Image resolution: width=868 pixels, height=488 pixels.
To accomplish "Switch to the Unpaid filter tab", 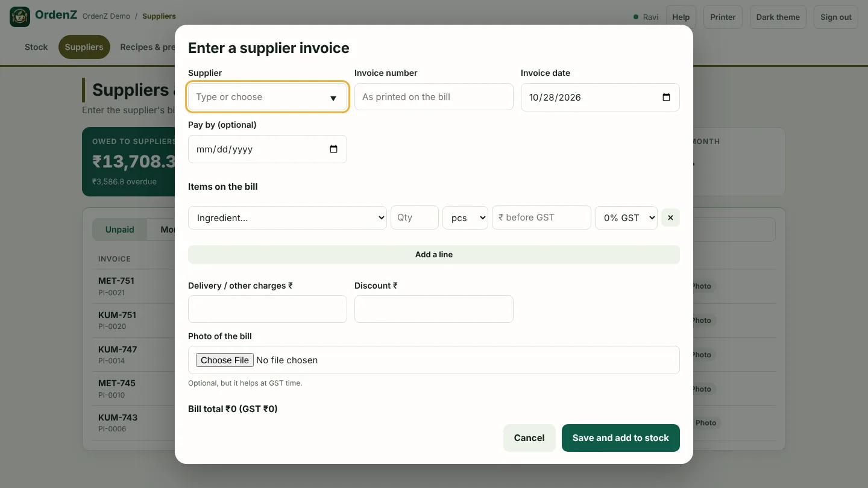I will (120, 230).
